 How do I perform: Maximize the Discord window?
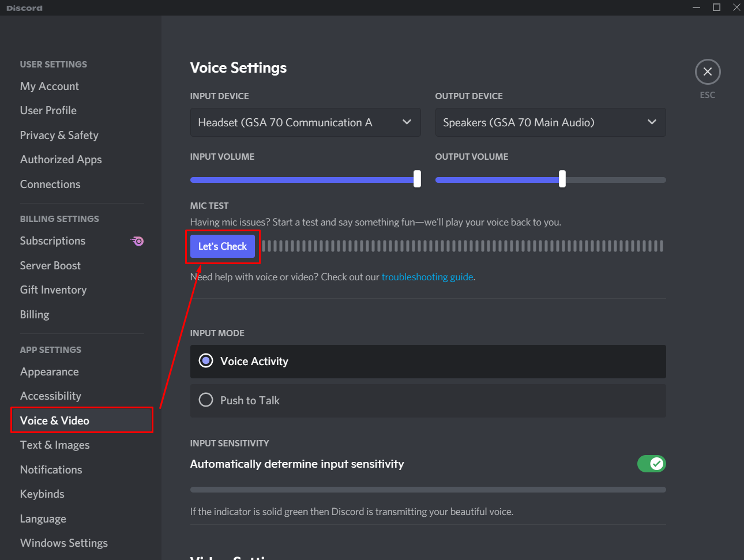coord(716,7)
